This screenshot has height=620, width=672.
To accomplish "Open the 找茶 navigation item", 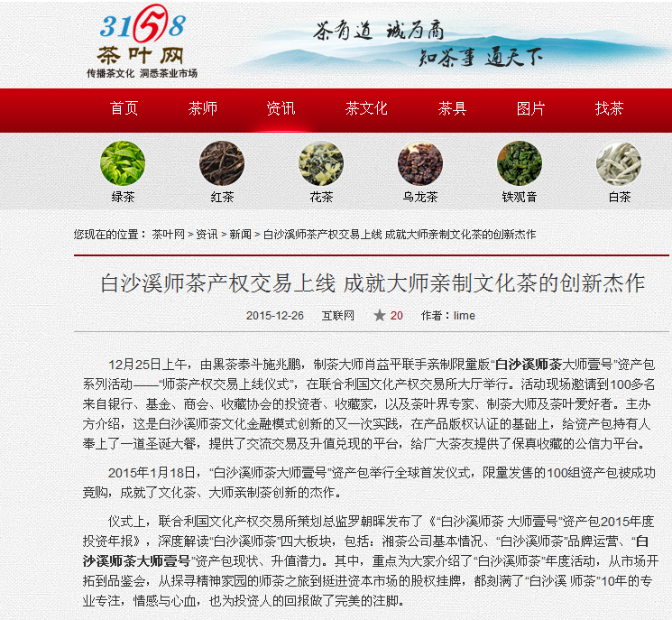I will pos(609,108).
